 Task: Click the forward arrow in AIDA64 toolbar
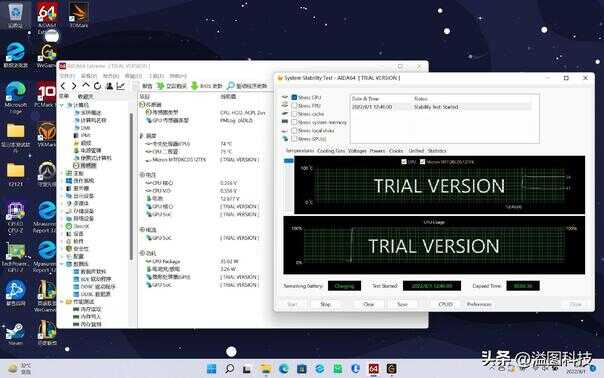pyautogui.click(x=74, y=86)
